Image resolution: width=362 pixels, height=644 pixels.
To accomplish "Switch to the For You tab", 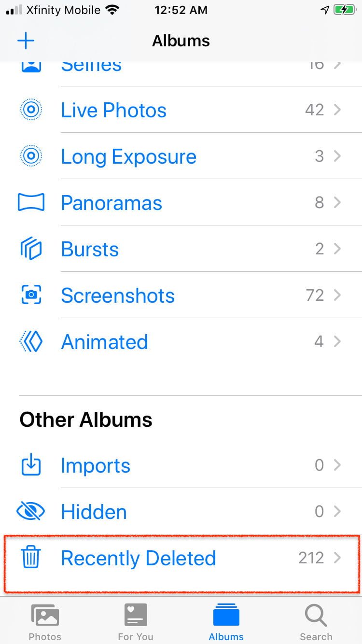I will coord(136,623).
